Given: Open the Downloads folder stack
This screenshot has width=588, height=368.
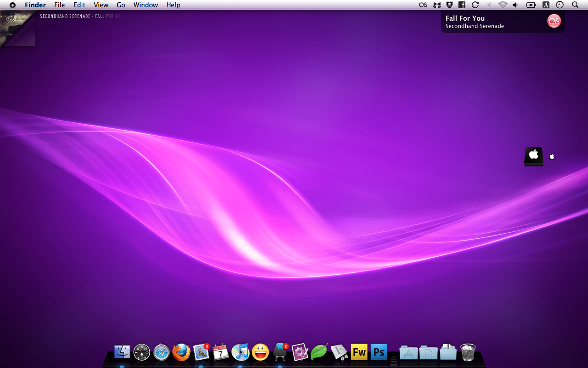Looking at the screenshot, I should (448, 352).
